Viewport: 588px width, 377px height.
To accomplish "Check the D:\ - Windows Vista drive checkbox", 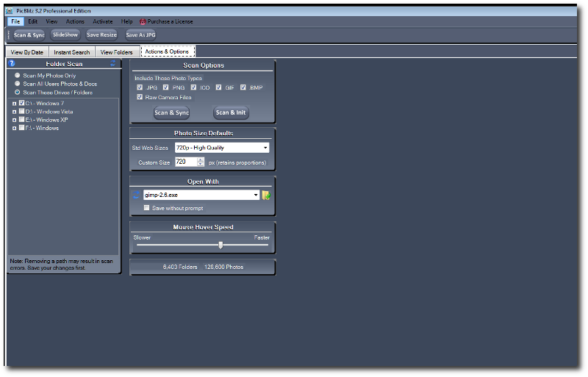I will click(x=21, y=111).
